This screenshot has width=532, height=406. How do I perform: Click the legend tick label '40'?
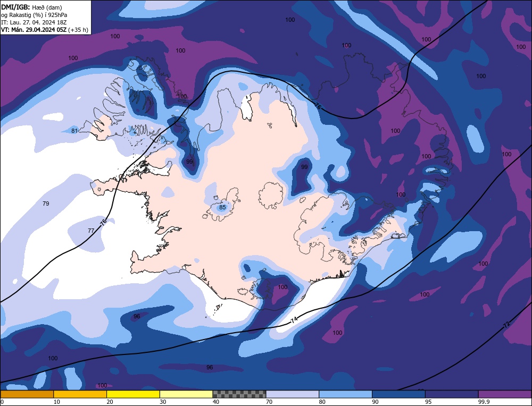click(216, 402)
